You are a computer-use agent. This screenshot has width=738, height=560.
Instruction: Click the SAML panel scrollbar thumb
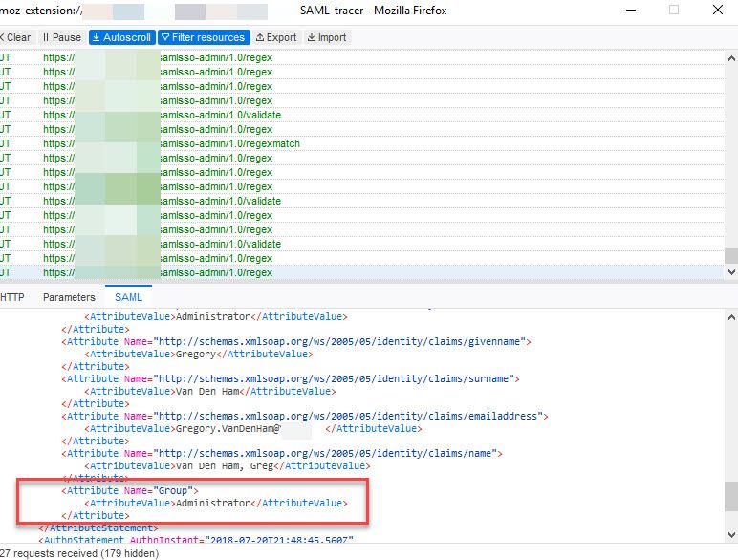click(731, 496)
